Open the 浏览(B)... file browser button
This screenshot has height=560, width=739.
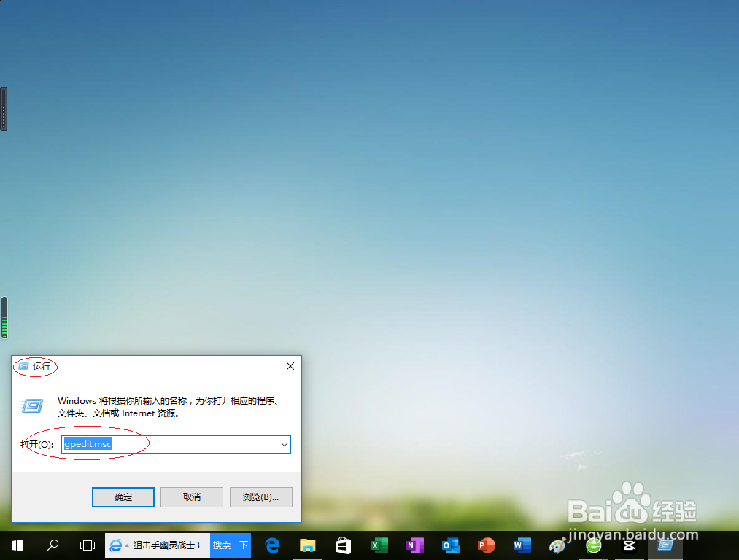(260, 497)
